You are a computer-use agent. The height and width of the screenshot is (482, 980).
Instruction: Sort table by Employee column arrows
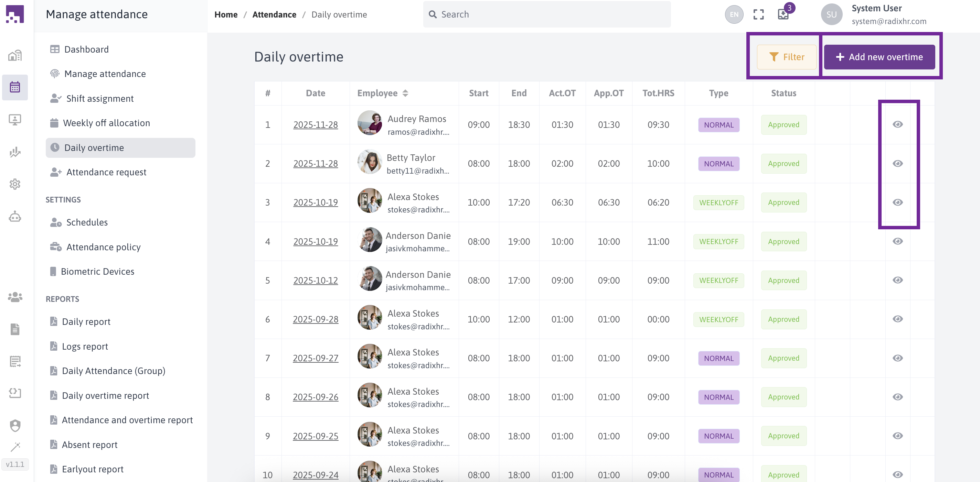[x=405, y=93]
